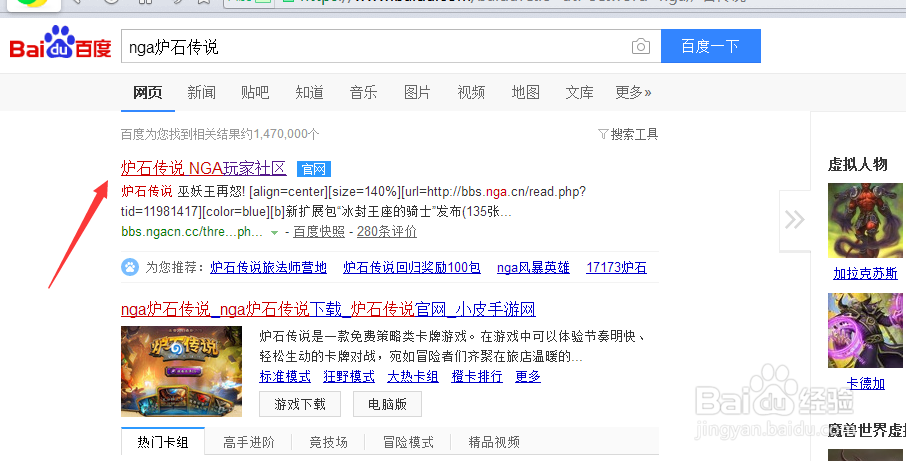This screenshot has width=906, height=461.
Task: Click the Baidu logo
Action: tap(60, 43)
